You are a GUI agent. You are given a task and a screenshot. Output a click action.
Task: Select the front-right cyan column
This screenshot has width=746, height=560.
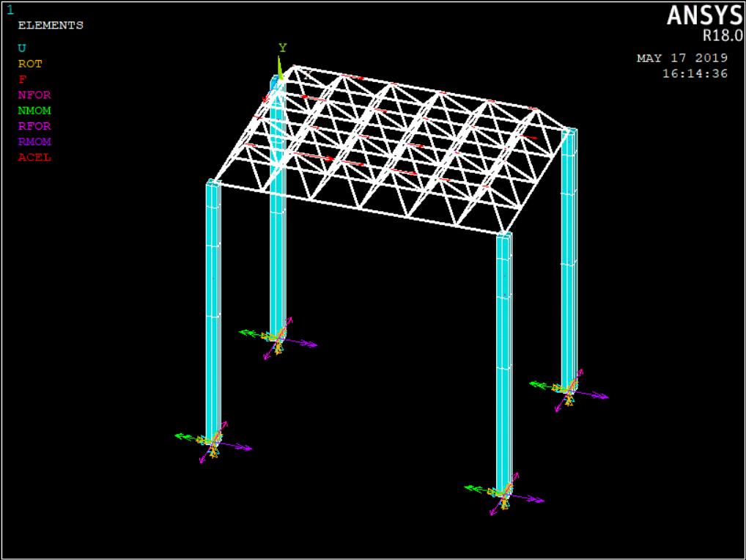(503, 359)
